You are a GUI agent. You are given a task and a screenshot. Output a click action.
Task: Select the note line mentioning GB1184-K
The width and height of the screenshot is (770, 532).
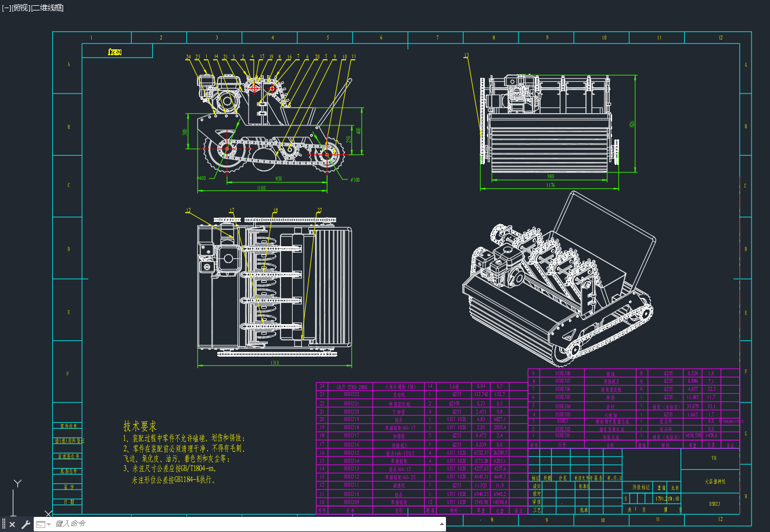174,480
